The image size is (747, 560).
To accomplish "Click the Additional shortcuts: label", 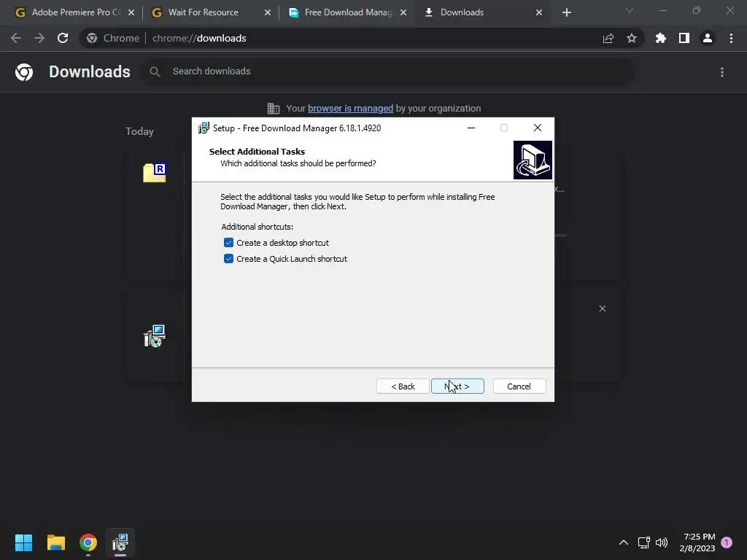I will pyautogui.click(x=258, y=227).
